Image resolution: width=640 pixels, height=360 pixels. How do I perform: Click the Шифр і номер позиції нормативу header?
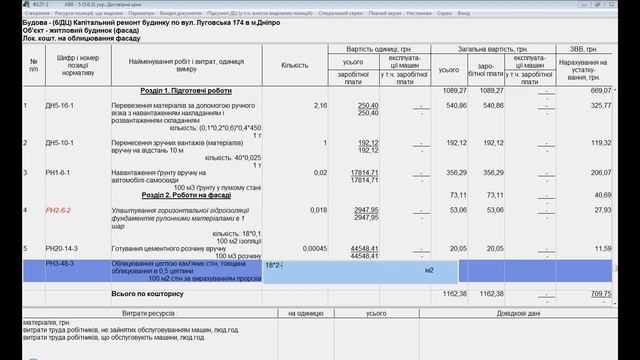click(78, 65)
